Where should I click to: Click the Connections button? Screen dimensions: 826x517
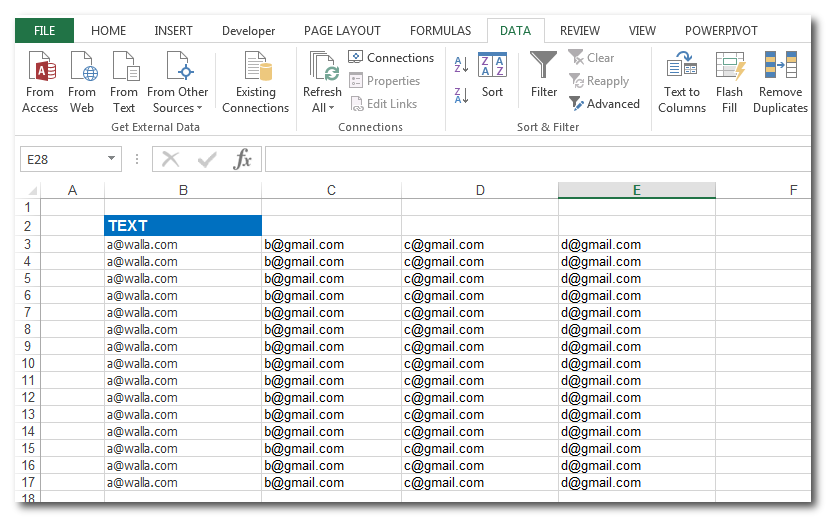(x=391, y=58)
